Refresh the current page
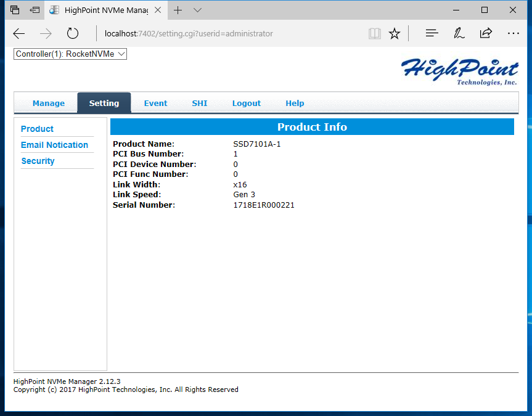Image resolution: width=532 pixels, height=416 pixels. [73, 33]
